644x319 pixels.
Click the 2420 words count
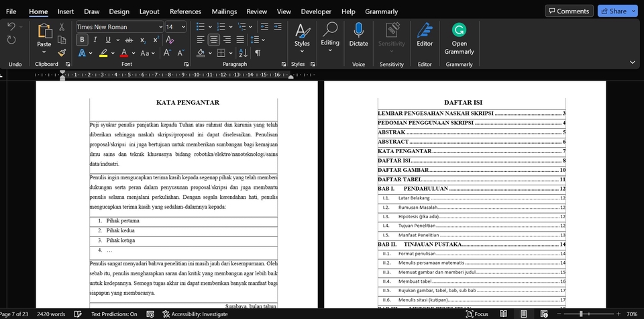(51, 314)
